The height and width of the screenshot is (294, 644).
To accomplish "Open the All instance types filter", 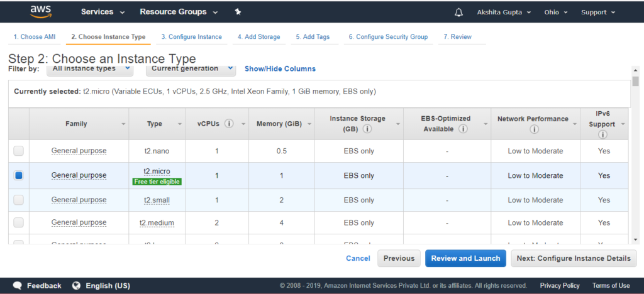I will (x=90, y=69).
